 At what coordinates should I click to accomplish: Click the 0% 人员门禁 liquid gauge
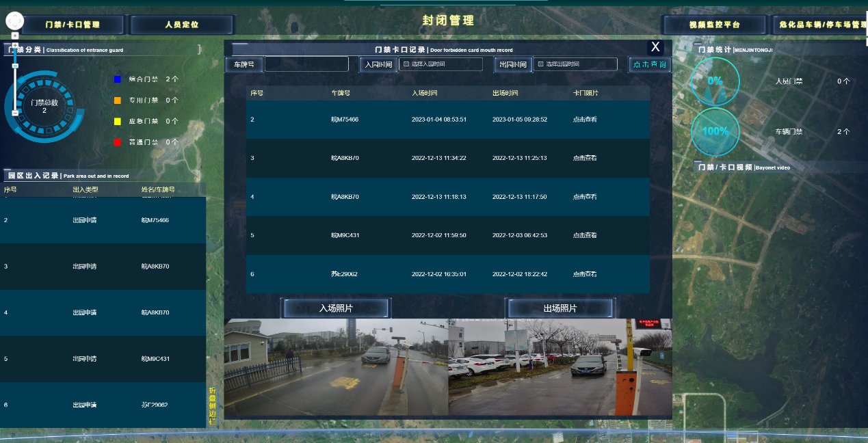[x=715, y=81]
